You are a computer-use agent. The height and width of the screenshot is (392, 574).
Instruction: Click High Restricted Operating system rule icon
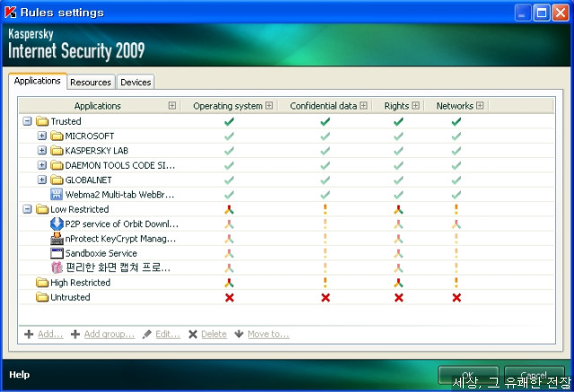click(230, 283)
